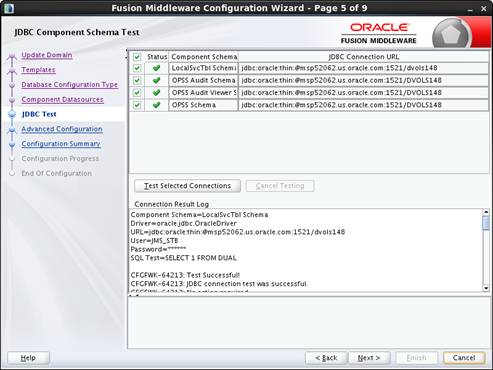Uncheck the OPSS Schema row checkbox

click(x=137, y=105)
